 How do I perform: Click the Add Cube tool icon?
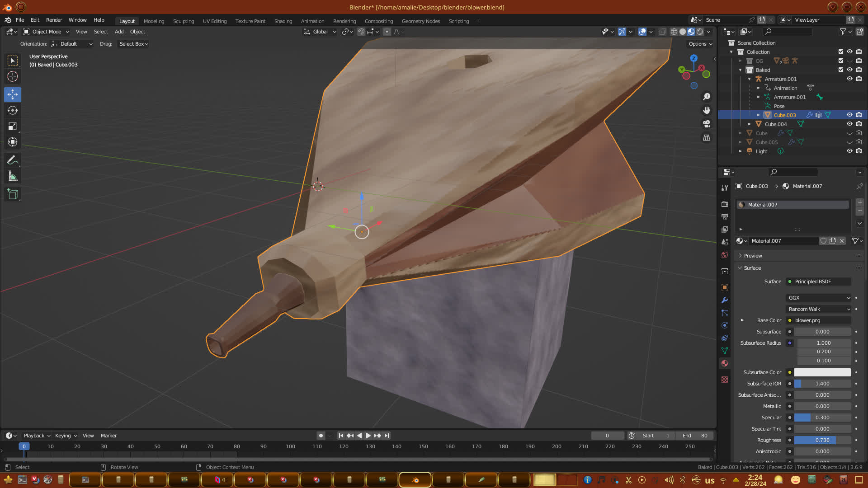point(13,194)
